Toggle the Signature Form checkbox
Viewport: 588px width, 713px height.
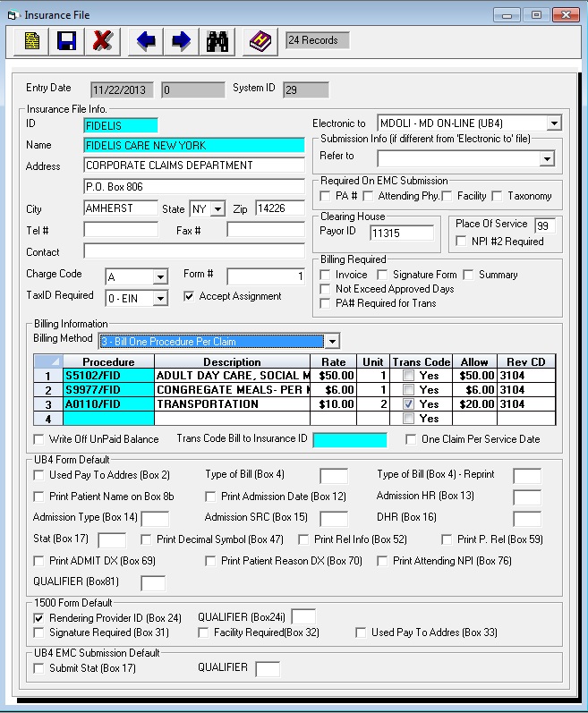click(x=382, y=275)
